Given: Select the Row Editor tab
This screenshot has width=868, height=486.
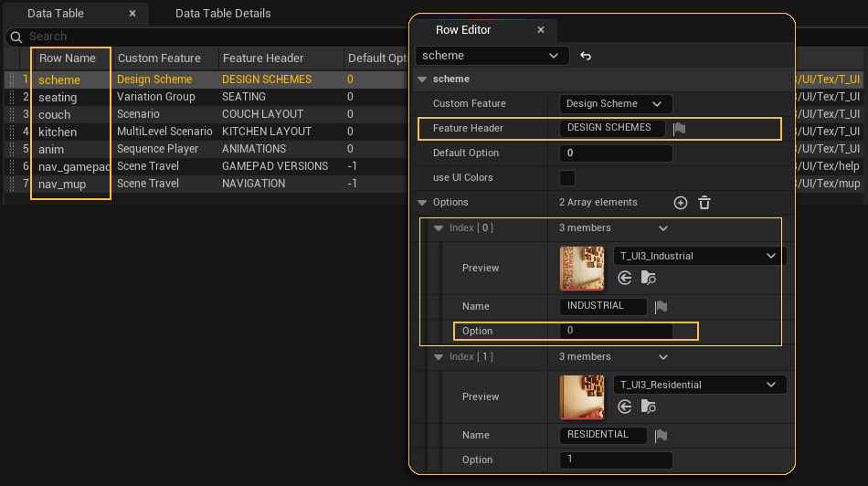Looking at the screenshot, I should (463, 30).
